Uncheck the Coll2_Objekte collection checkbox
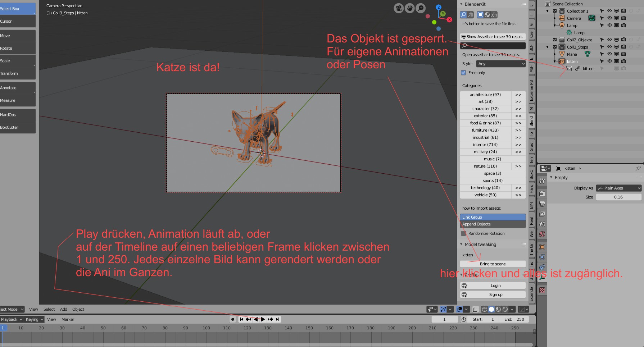 [555, 40]
